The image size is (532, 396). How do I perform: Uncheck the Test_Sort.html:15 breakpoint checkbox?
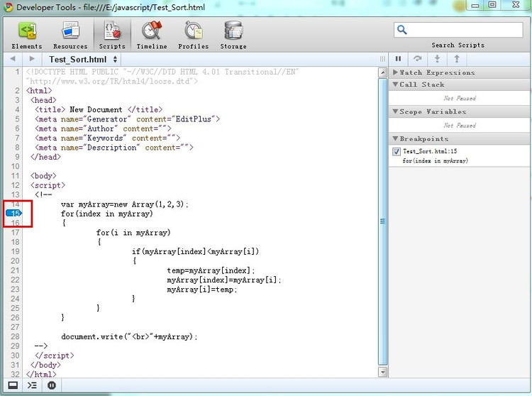click(x=396, y=151)
